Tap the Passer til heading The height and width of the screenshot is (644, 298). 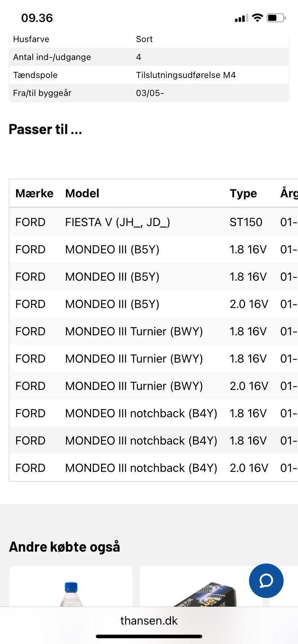click(45, 129)
